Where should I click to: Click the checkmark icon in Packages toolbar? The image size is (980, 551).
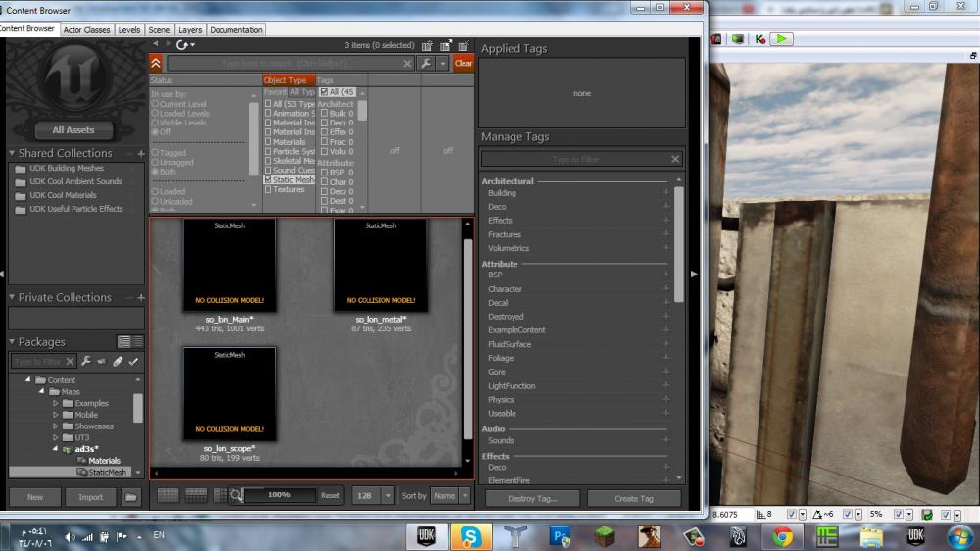(x=133, y=361)
